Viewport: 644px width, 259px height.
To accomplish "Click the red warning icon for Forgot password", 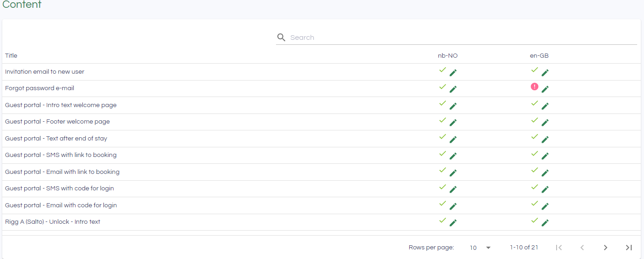I will [535, 86].
